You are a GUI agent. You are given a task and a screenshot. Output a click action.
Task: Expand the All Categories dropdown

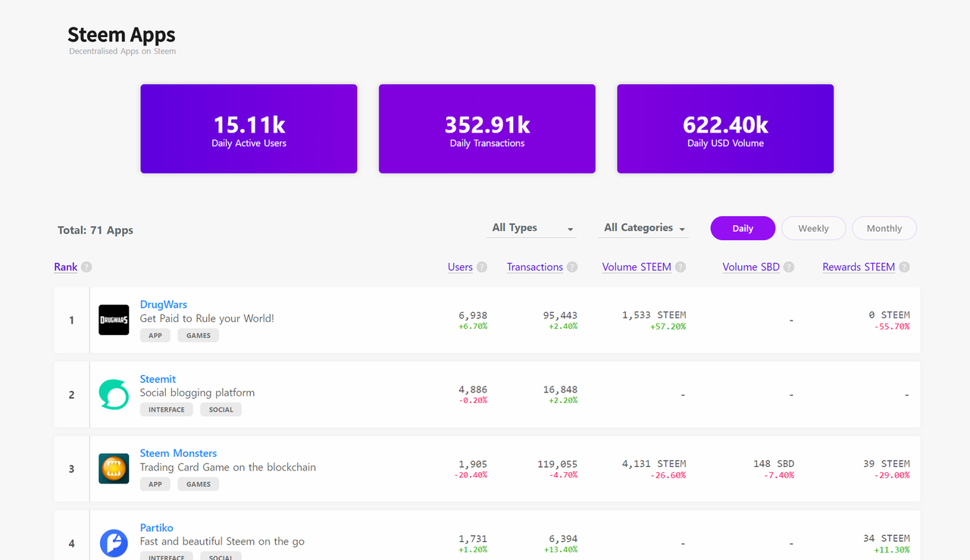(644, 228)
